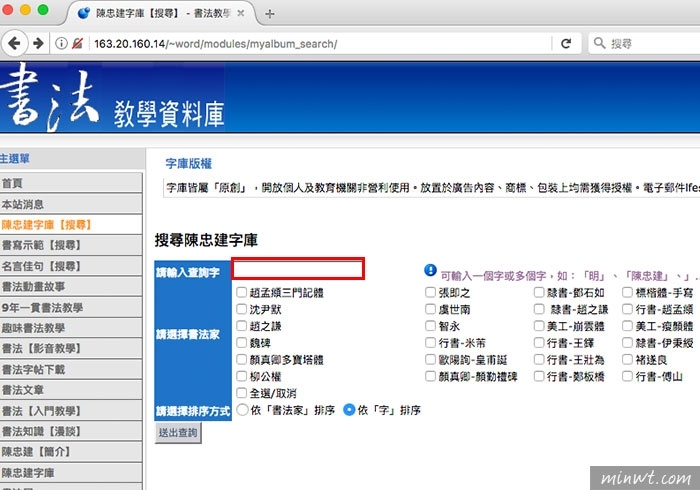This screenshot has width=700, height=490.
Task: Open 趣味書法教學 menu item
Action: [x=71, y=328]
